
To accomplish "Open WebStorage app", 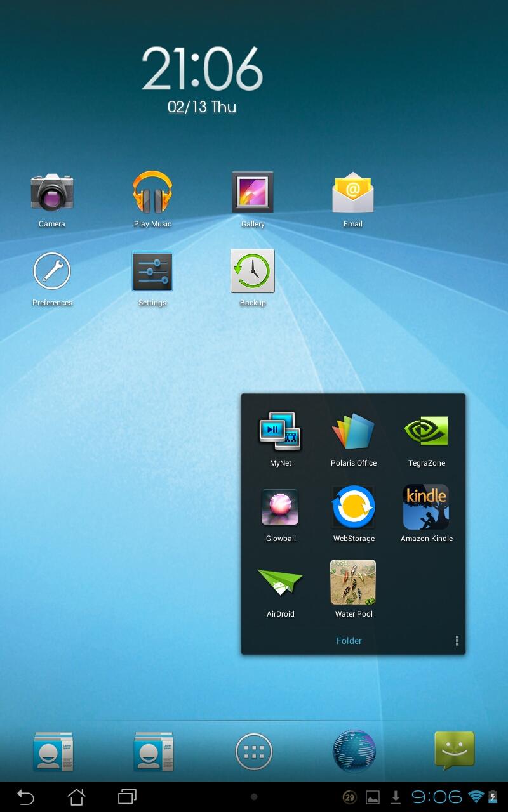I will pos(354,507).
